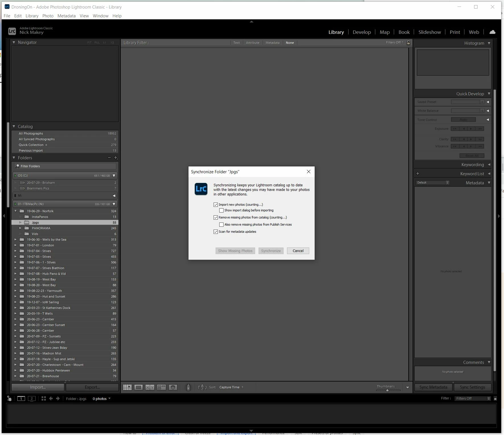The image size is (504, 435).
Task: Remove folder with minus icon
Action: [109, 158]
